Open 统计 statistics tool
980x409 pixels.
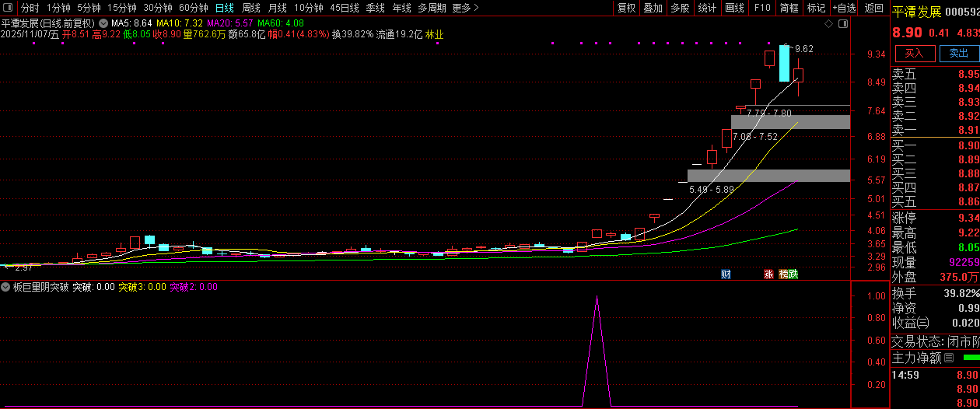tap(707, 8)
